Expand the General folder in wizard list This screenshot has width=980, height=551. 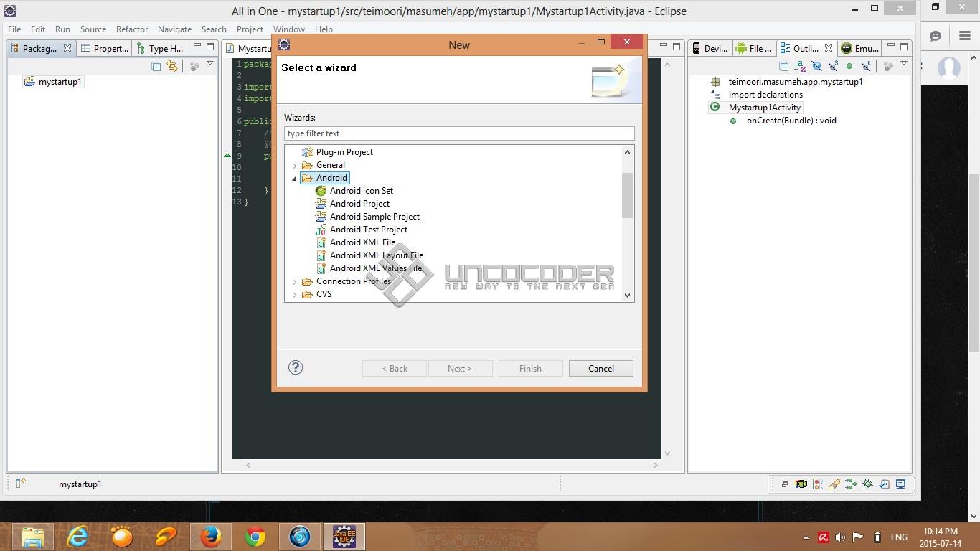[294, 166]
